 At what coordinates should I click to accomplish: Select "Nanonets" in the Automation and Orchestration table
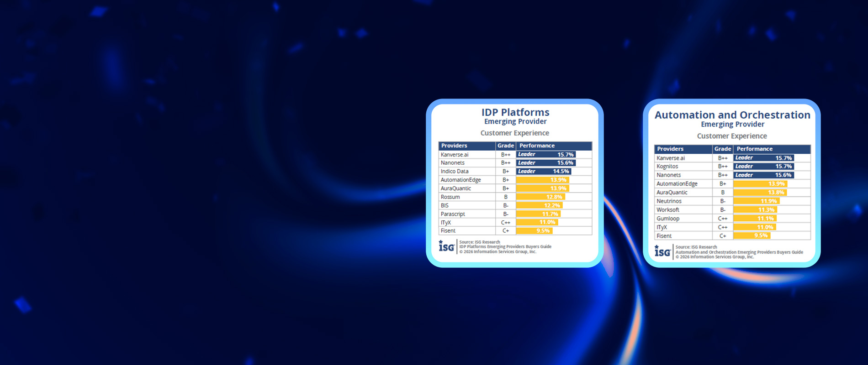tap(668, 175)
